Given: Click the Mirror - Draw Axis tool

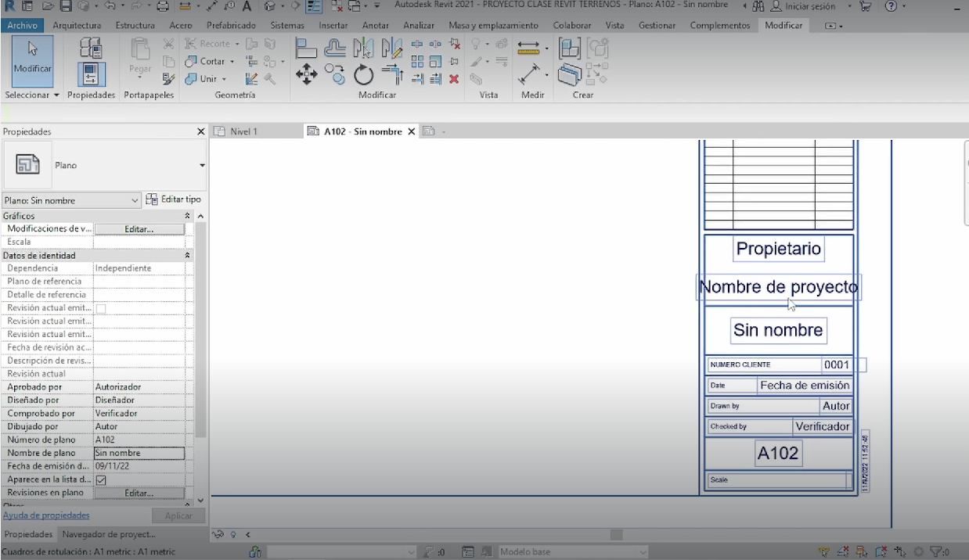Looking at the screenshot, I should pos(392,48).
